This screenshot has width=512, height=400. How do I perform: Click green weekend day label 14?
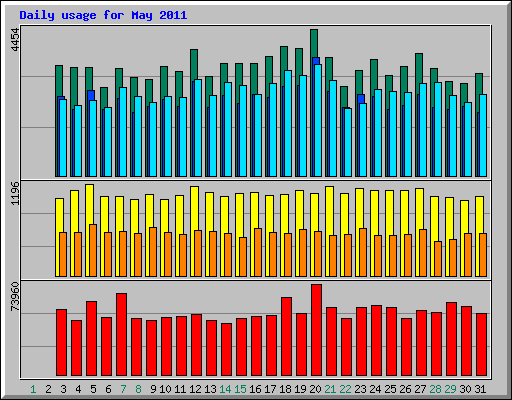(225, 389)
